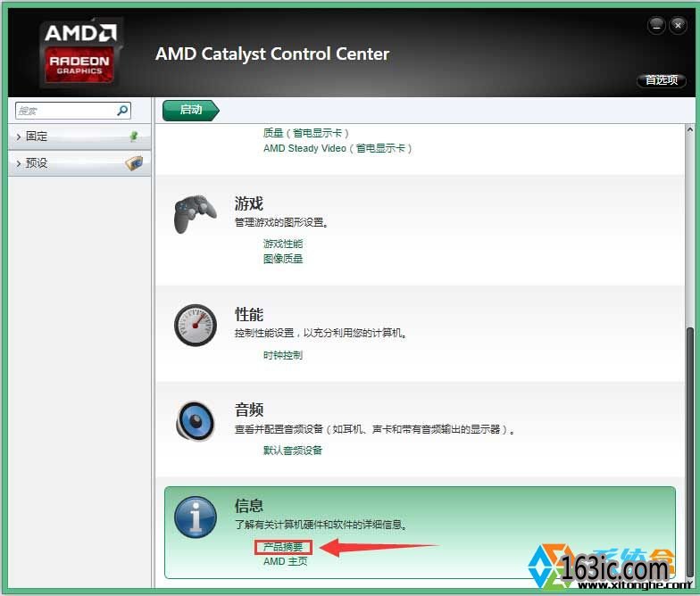700x596 pixels.
Task: Open 游戏性能 link
Action: 283,244
